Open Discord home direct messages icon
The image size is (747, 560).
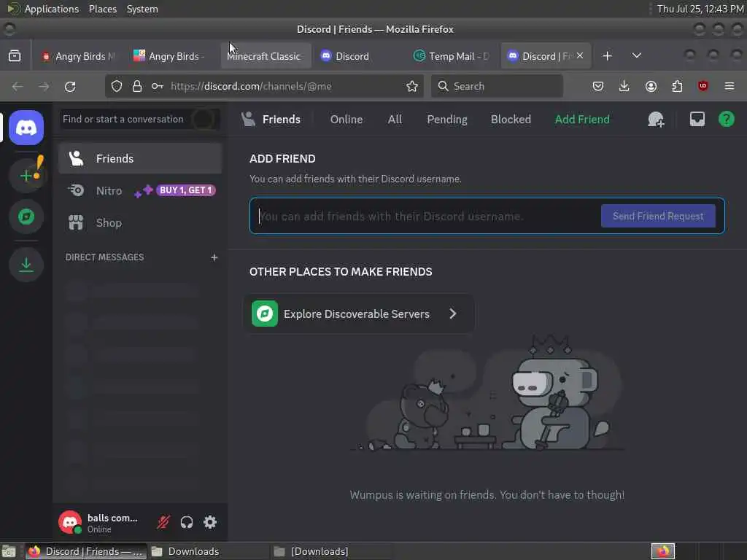[x=26, y=128]
